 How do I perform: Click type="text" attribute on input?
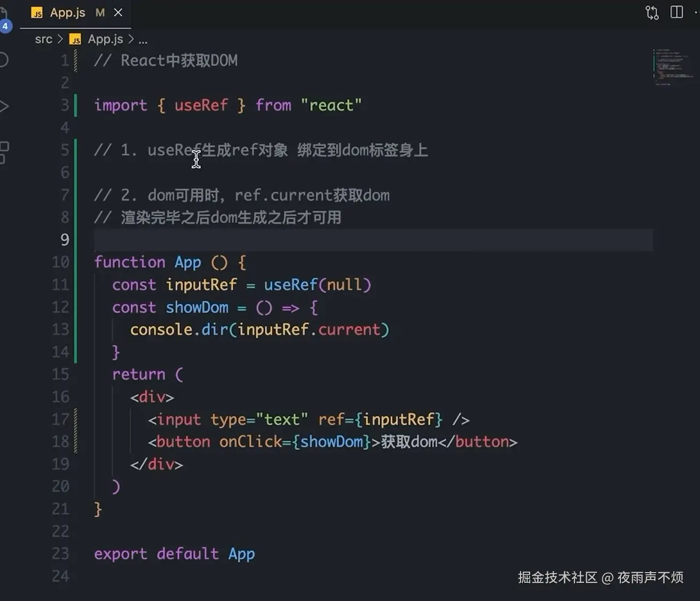tap(259, 419)
